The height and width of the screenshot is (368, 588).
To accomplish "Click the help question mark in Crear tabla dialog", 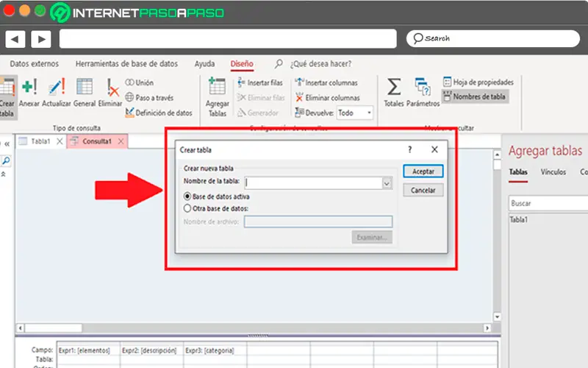I will tap(409, 149).
